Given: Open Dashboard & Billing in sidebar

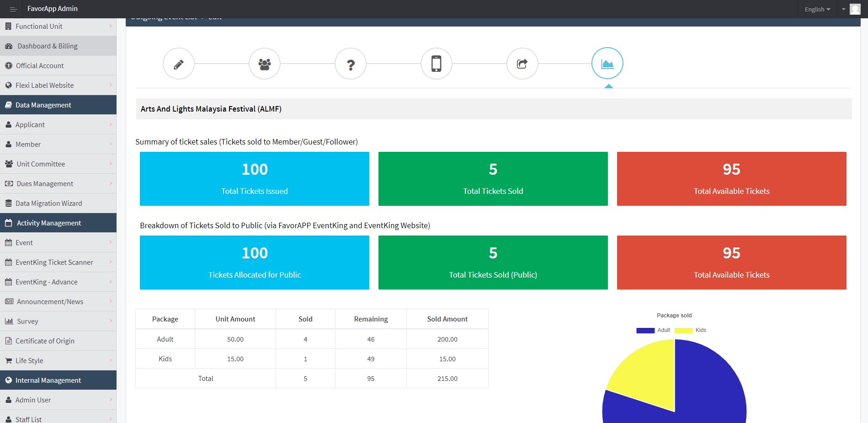Looking at the screenshot, I should click(58, 46).
